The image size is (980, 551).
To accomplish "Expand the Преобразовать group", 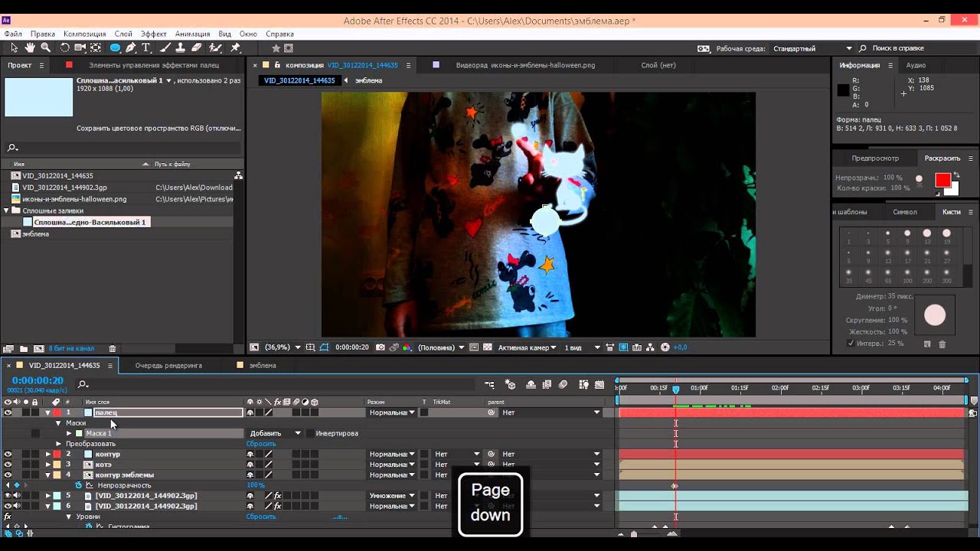I will 58,444.
